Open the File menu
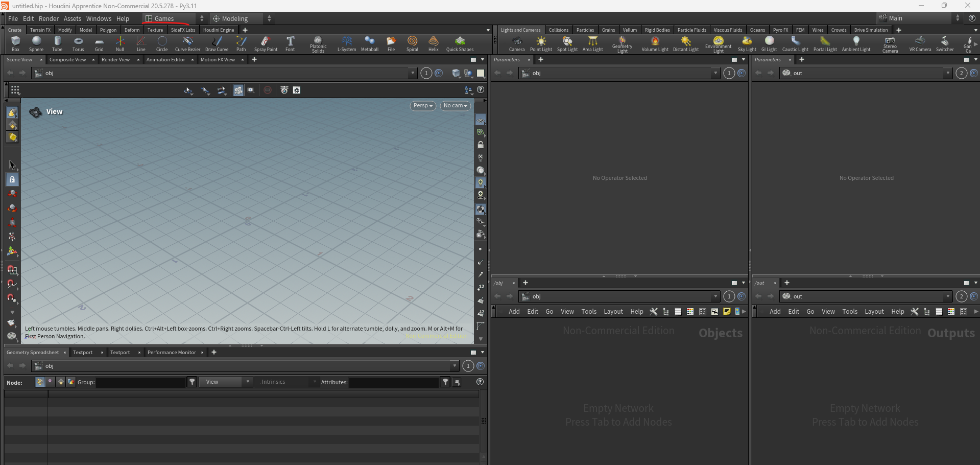Viewport: 980px width, 465px height. click(x=13, y=18)
